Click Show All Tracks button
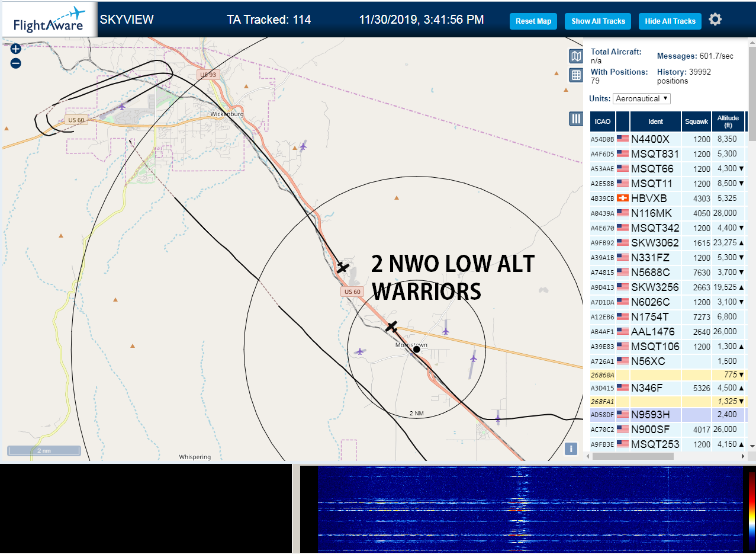The width and height of the screenshot is (756, 554). point(598,21)
